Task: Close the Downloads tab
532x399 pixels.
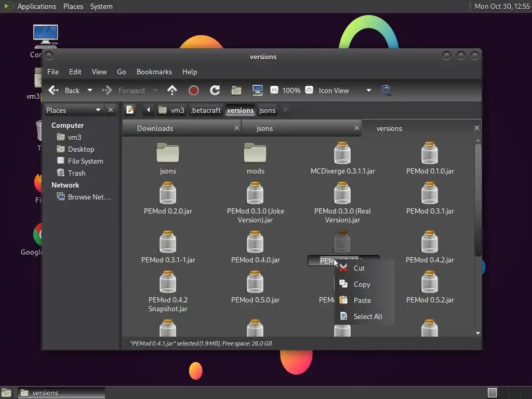Action: point(237,128)
